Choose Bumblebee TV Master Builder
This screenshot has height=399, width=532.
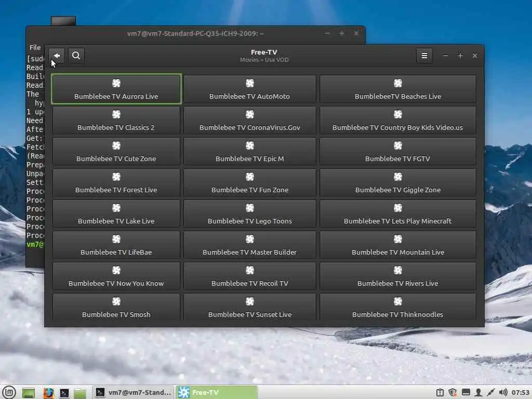tap(250, 245)
